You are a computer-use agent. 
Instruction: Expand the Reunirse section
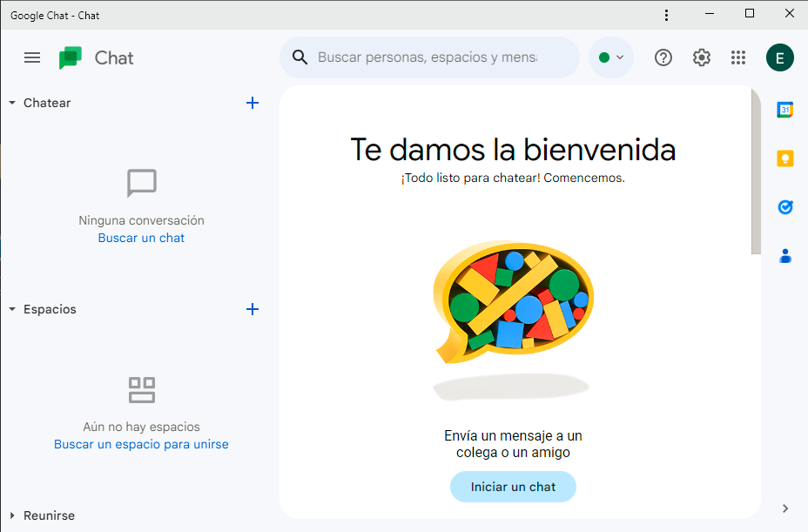coord(12,515)
